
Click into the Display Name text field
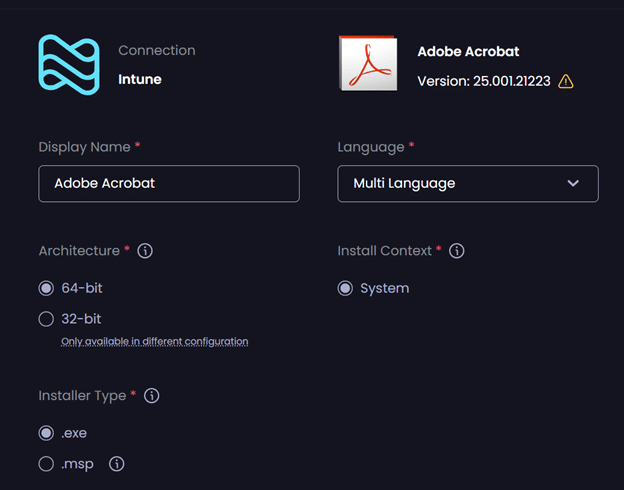pyautogui.click(x=168, y=184)
